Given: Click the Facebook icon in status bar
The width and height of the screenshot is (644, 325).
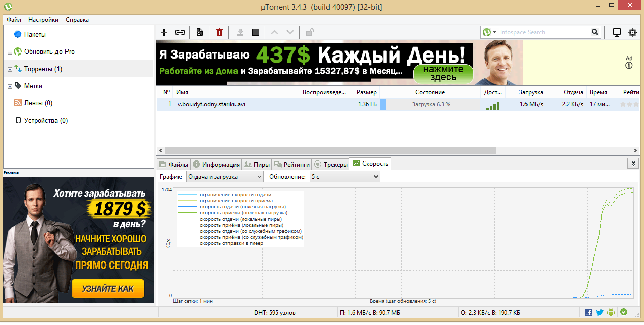Looking at the screenshot, I should tap(589, 312).
